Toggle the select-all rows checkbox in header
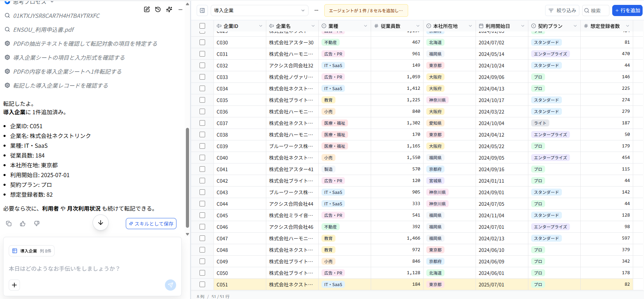This screenshot has width=644, height=299. (202, 26)
